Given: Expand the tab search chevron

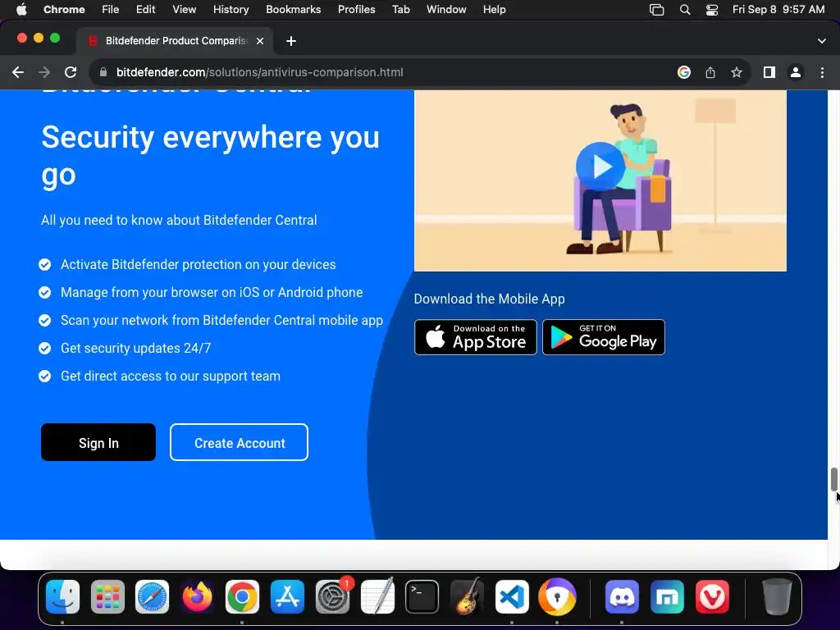Looking at the screenshot, I should click(822, 41).
